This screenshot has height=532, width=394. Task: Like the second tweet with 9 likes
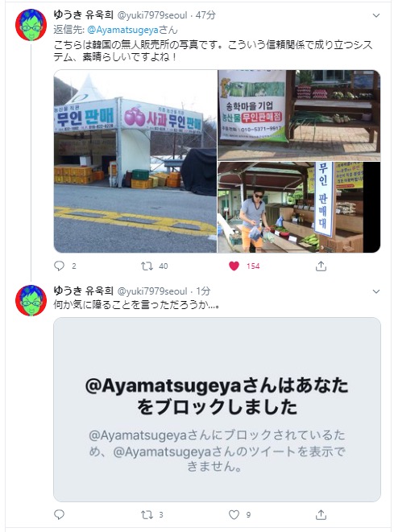click(234, 515)
